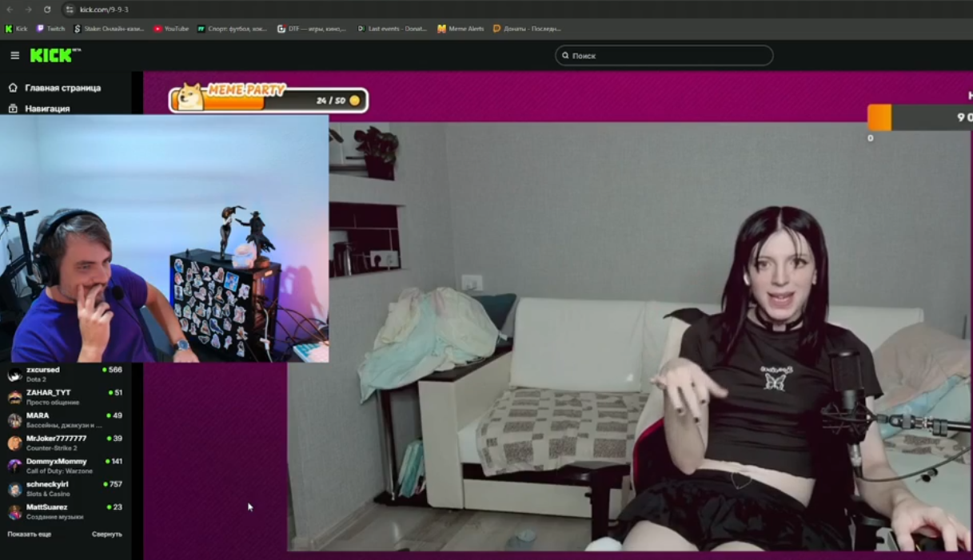Open the DommyxMommy channel
Image resolution: width=973 pixels, height=560 pixels.
pyautogui.click(x=66, y=466)
